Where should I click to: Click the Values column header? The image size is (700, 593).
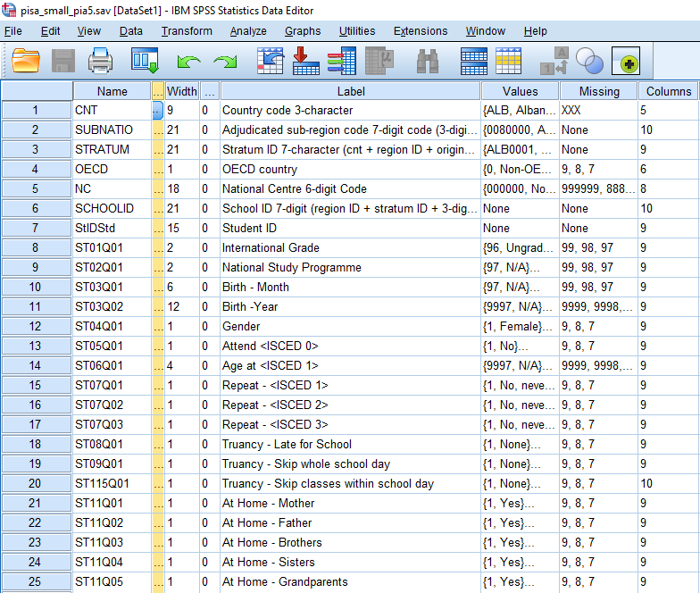tap(520, 91)
